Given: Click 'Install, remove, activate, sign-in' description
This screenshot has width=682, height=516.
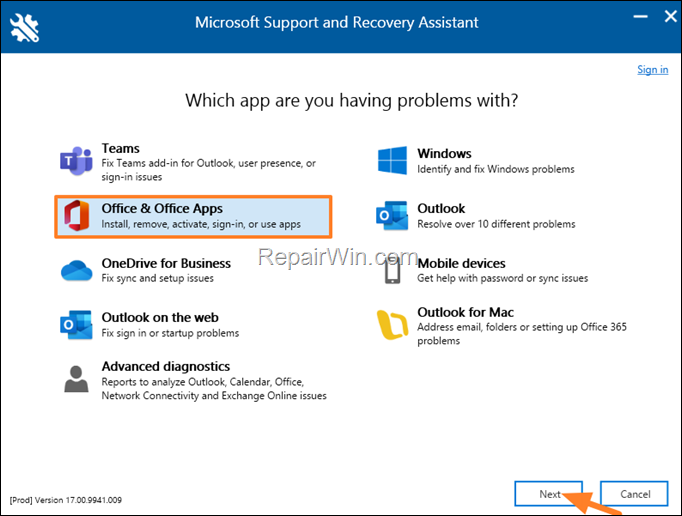Looking at the screenshot, I should click(201, 224).
